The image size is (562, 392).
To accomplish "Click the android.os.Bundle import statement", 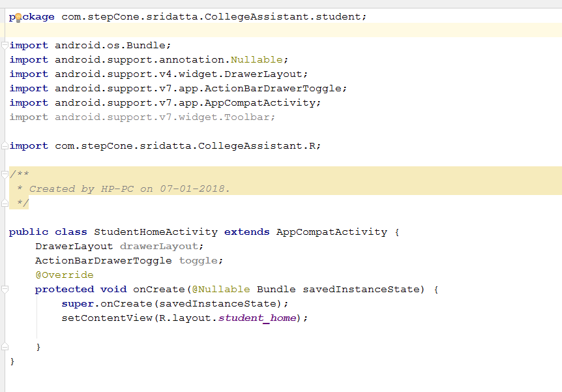I will point(98,45).
